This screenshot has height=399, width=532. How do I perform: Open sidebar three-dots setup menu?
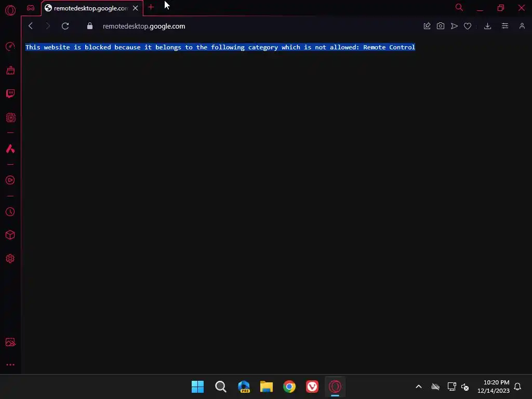tap(10, 365)
